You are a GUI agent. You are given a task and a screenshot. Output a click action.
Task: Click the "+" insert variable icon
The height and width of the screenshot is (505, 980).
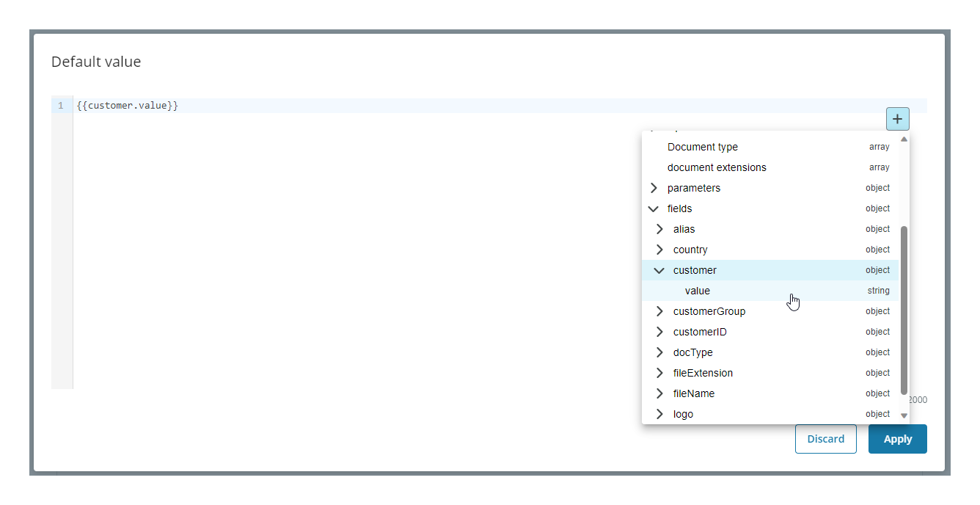coord(897,118)
